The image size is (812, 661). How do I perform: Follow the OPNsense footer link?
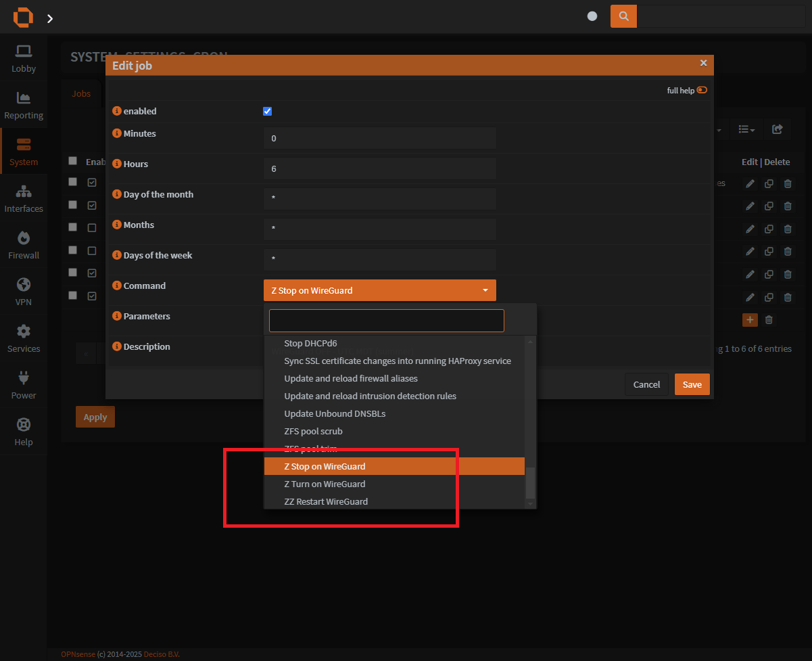coord(78,654)
